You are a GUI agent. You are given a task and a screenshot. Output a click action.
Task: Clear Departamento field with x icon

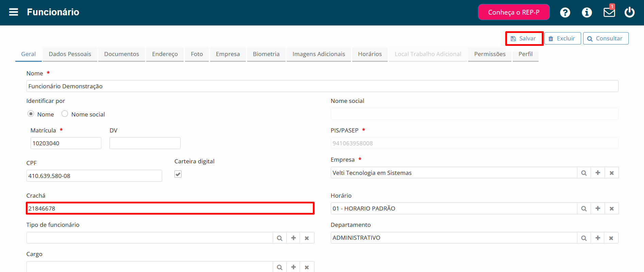(x=611, y=238)
